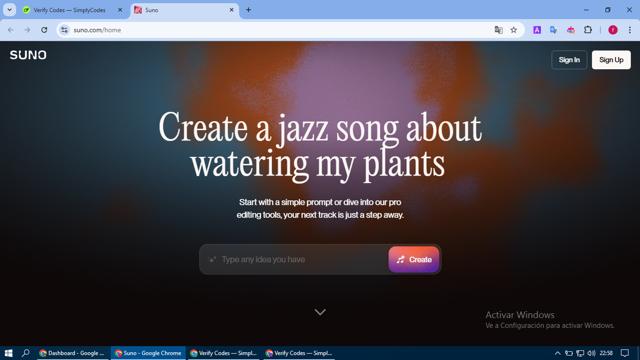
Task: Open the Google Translate extension icon
Action: coord(553,30)
